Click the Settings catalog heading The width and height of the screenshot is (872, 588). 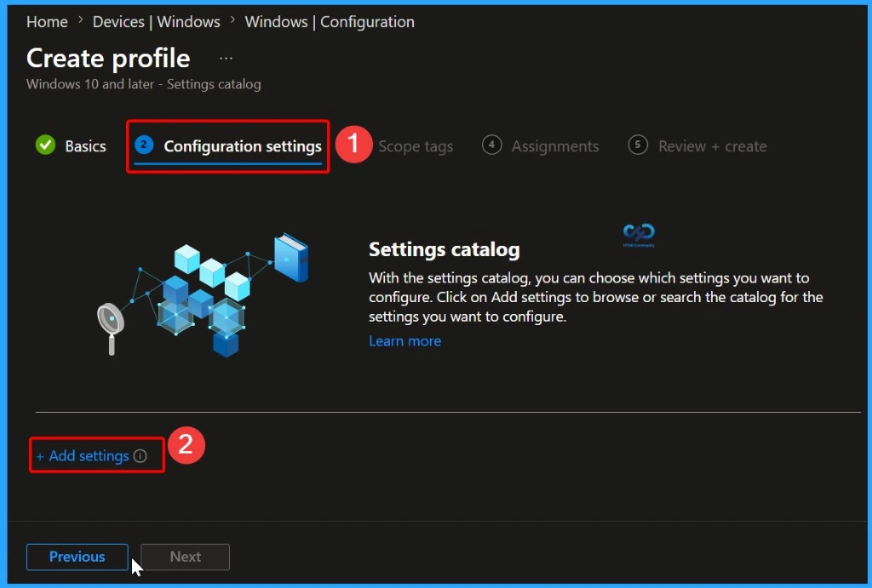pyautogui.click(x=445, y=249)
